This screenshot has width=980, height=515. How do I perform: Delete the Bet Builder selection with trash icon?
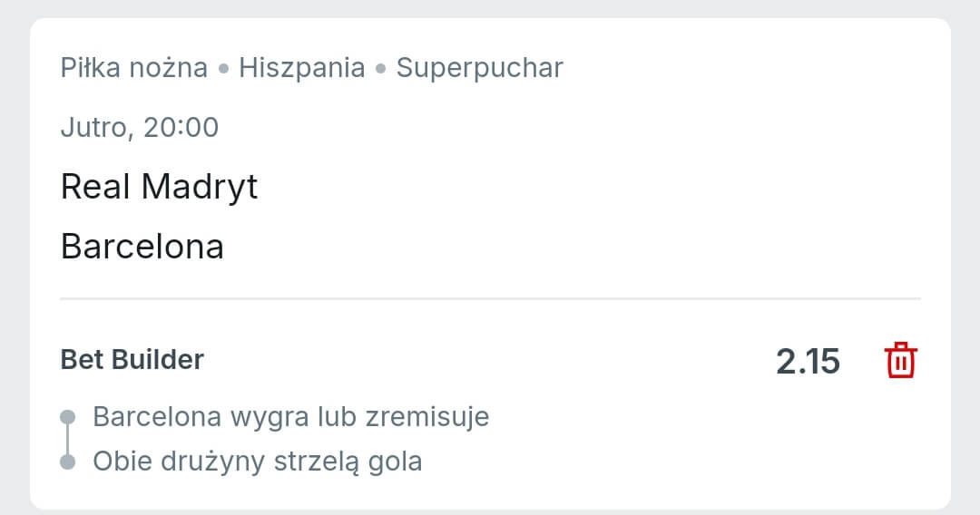pyautogui.click(x=900, y=361)
